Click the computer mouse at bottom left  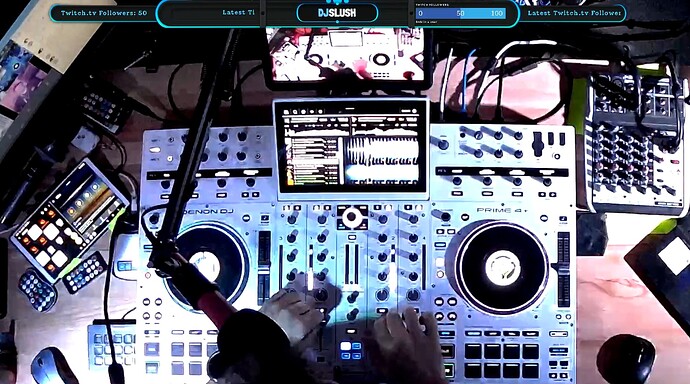(x=52, y=366)
